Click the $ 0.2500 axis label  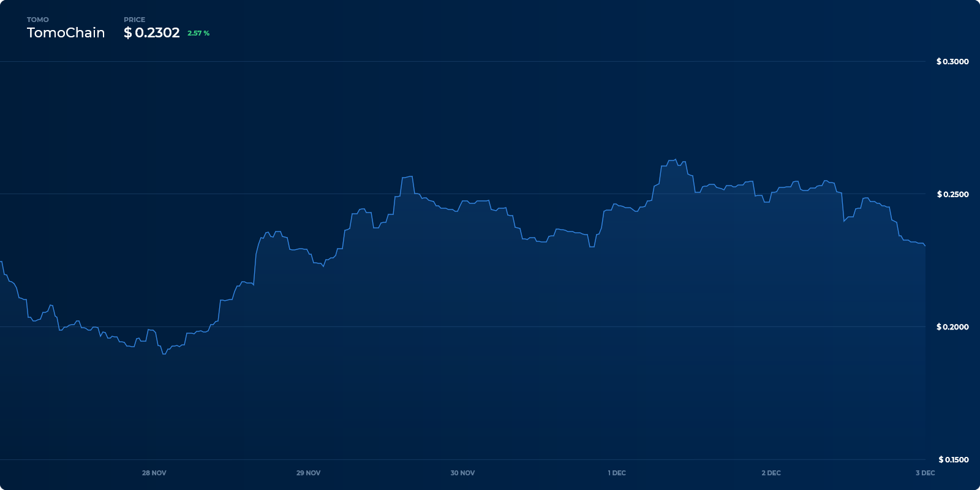click(x=952, y=194)
